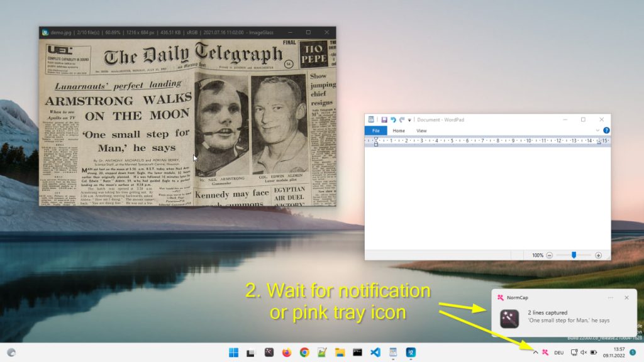The height and width of the screenshot is (362, 644).
Task: Open the File menu in WordPad
Action: [376, 131]
